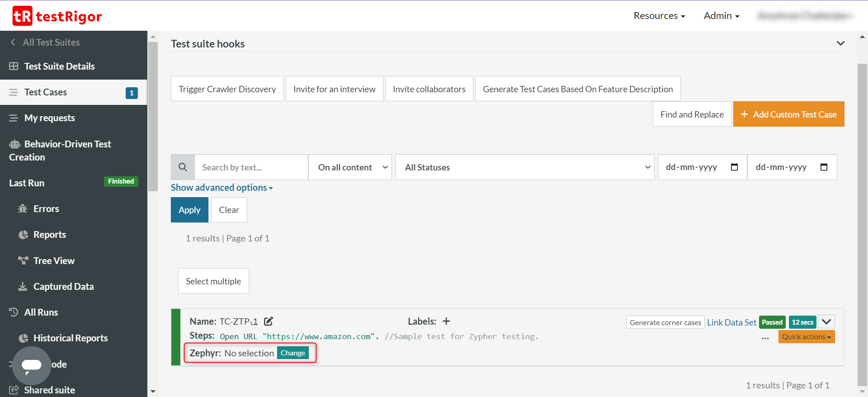Screen dimensions: 868x397
Task: Expand Show advanced options
Action: (222, 188)
